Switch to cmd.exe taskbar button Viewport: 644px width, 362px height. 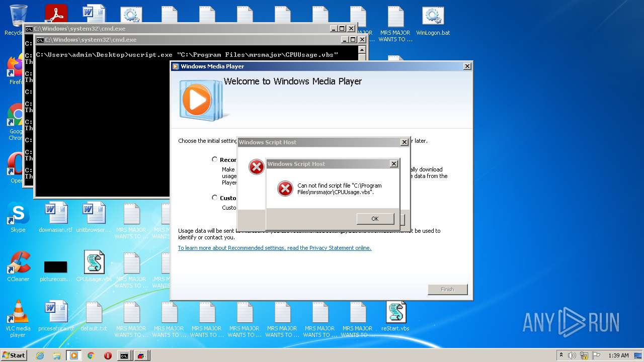pos(124,355)
